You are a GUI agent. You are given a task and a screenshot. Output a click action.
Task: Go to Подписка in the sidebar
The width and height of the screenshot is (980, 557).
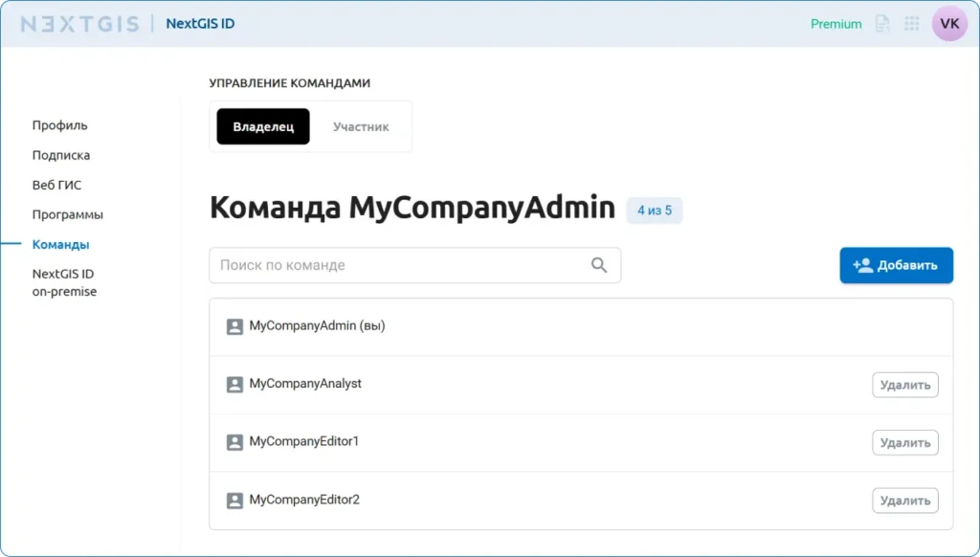click(61, 155)
